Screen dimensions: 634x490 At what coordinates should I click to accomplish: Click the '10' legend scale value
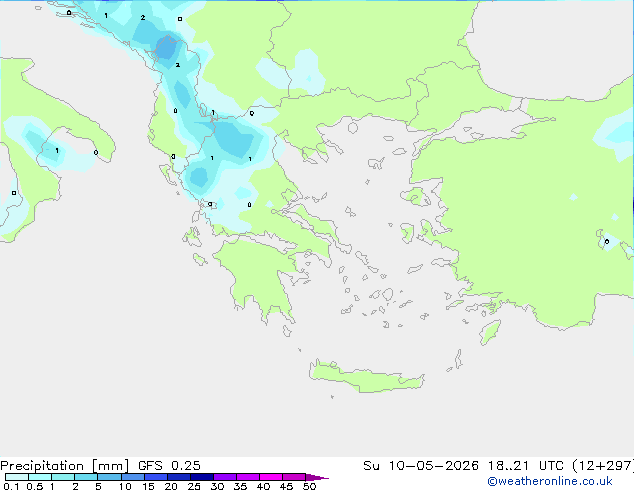pos(125,486)
